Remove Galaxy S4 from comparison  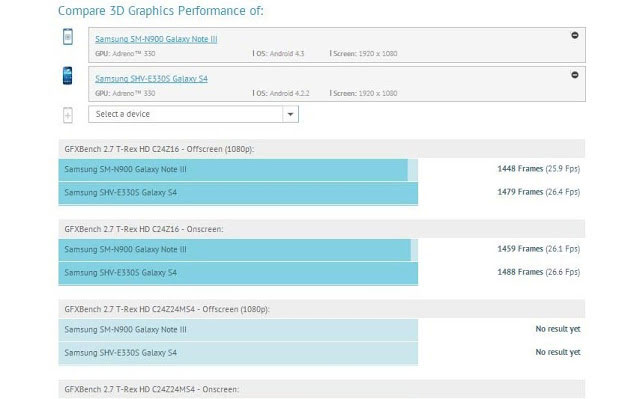[574, 75]
